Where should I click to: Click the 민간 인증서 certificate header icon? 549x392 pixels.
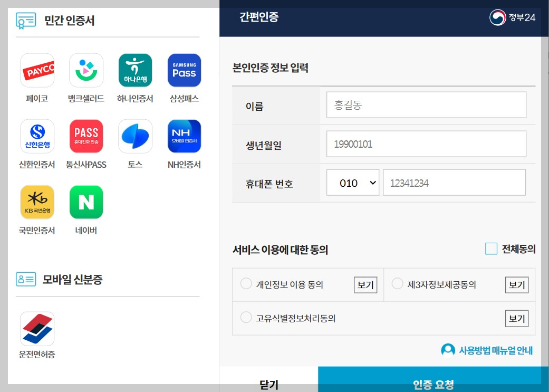(26, 21)
